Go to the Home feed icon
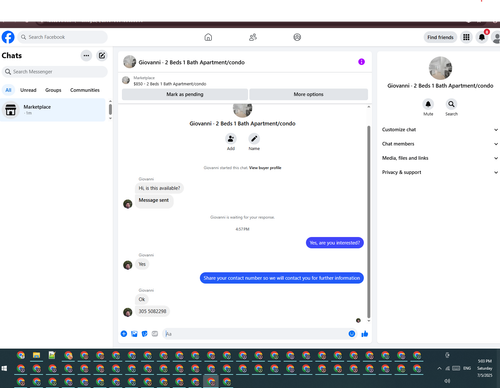This screenshot has height=388, width=500. tap(208, 37)
